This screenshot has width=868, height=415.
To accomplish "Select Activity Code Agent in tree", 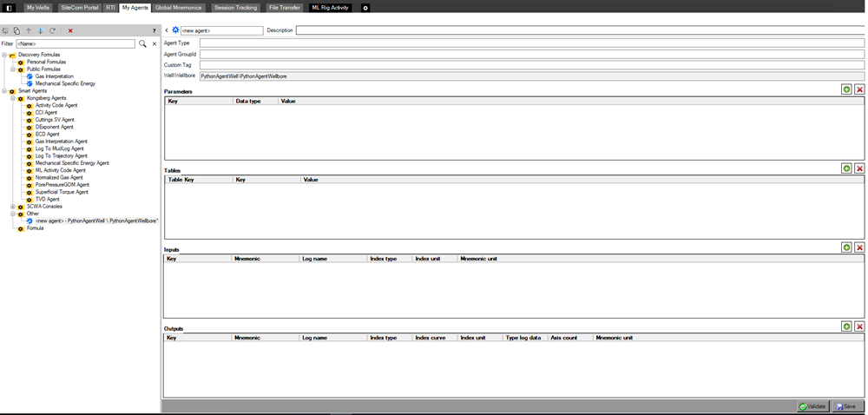I will tap(56, 105).
